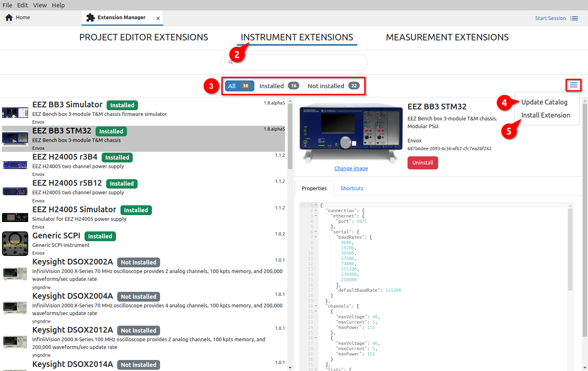Click the extension ID 687b6dee text
Viewport: 588px width, 371px height.
coord(450,149)
